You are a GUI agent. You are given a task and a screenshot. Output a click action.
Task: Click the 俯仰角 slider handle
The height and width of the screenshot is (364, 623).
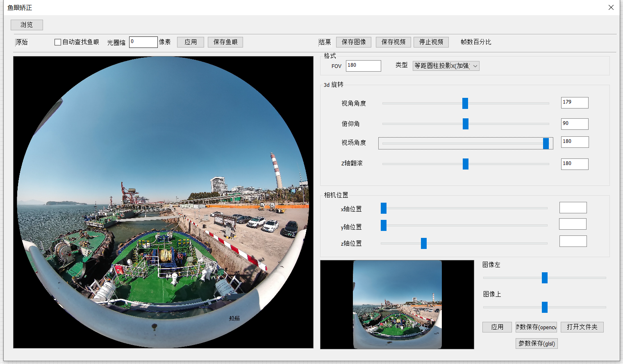click(466, 124)
